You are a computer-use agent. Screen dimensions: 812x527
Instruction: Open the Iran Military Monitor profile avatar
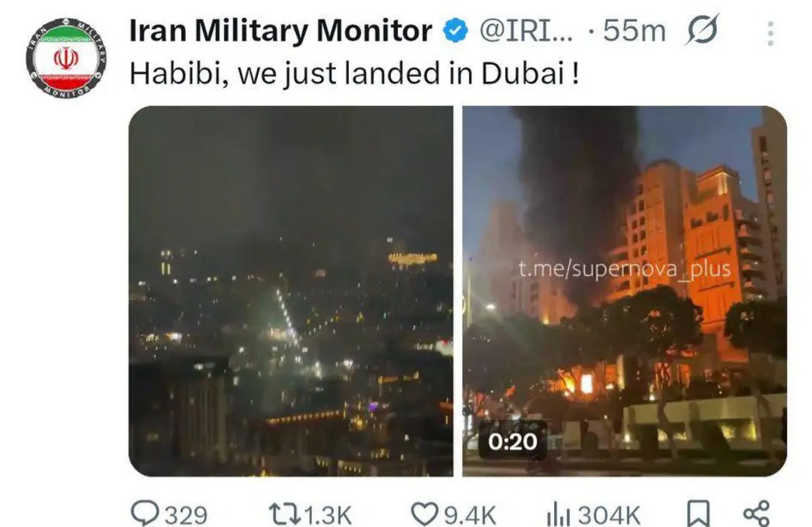pyautogui.click(x=65, y=57)
